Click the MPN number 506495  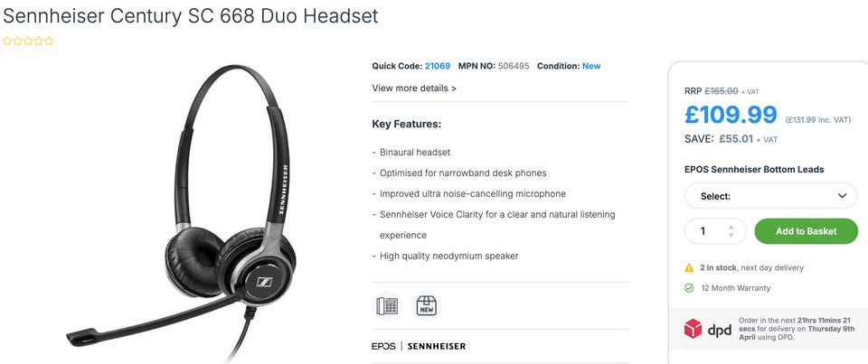(514, 66)
